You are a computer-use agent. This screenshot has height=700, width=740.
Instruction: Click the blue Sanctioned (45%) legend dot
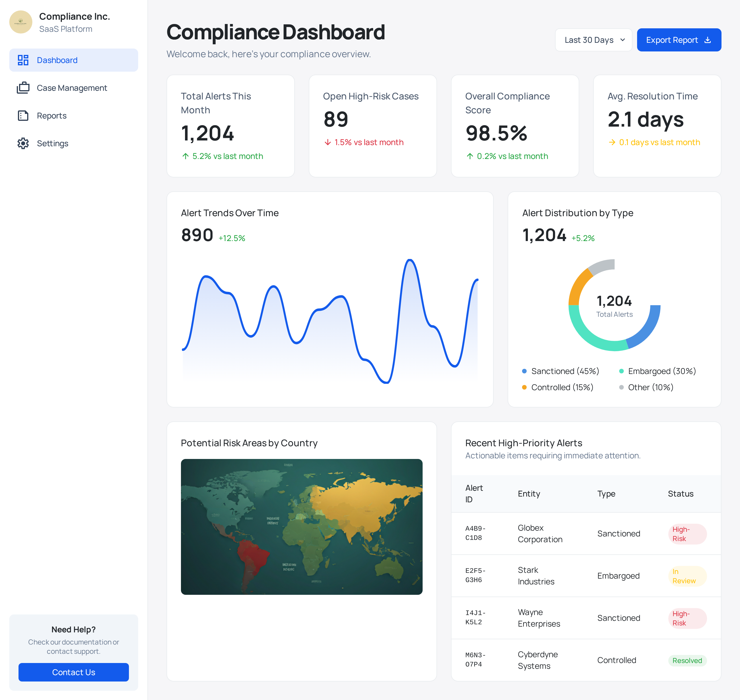(x=524, y=371)
